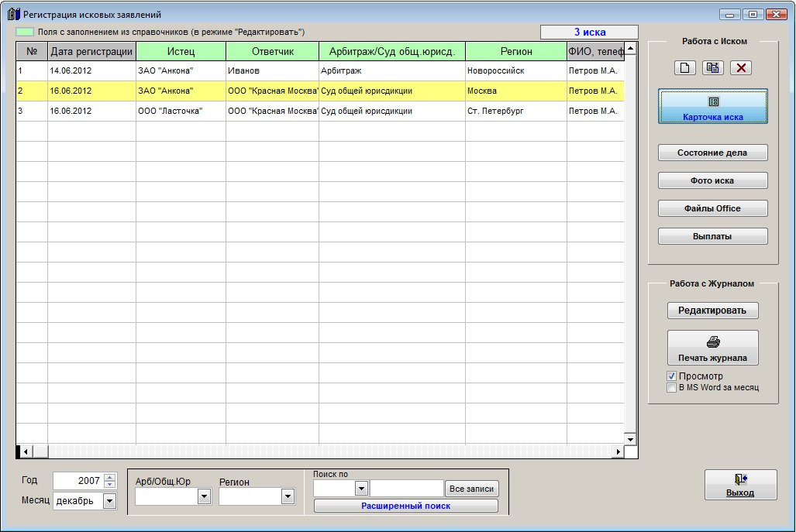This screenshot has width=796, height=532.
Task: Click the new claim blank-page icon
Action: pyautogui.click(x=684, y=68)
